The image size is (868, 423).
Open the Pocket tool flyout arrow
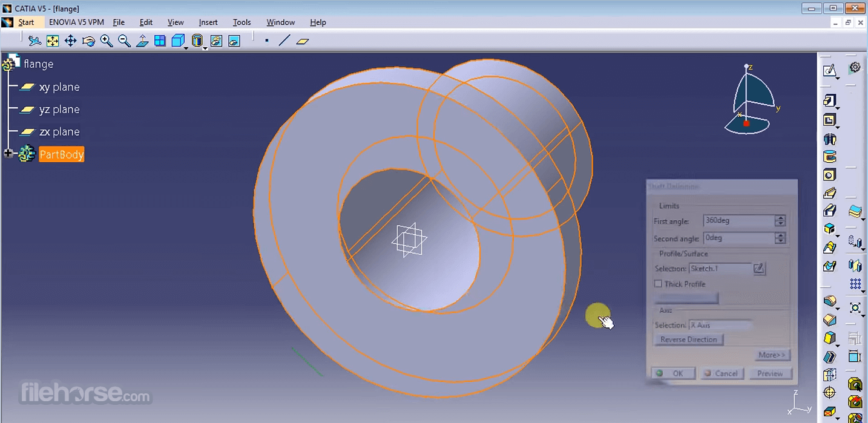(838, 128)
